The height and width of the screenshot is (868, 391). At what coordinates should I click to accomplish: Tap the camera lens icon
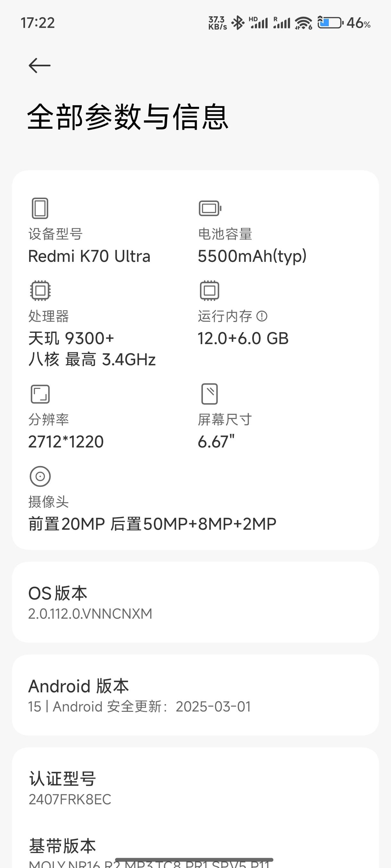coord(40,477)
